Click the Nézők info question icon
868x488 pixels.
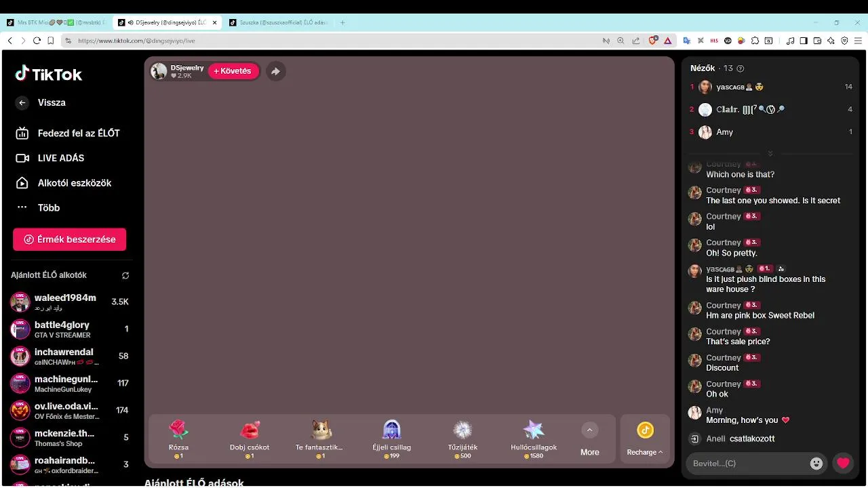click(741, 68)
